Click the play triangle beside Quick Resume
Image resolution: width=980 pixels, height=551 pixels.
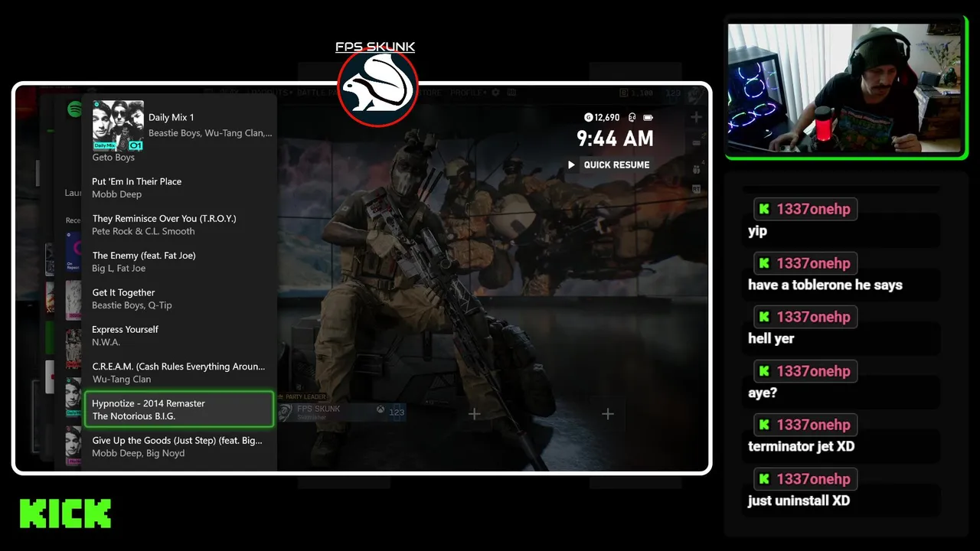(571, 165)
